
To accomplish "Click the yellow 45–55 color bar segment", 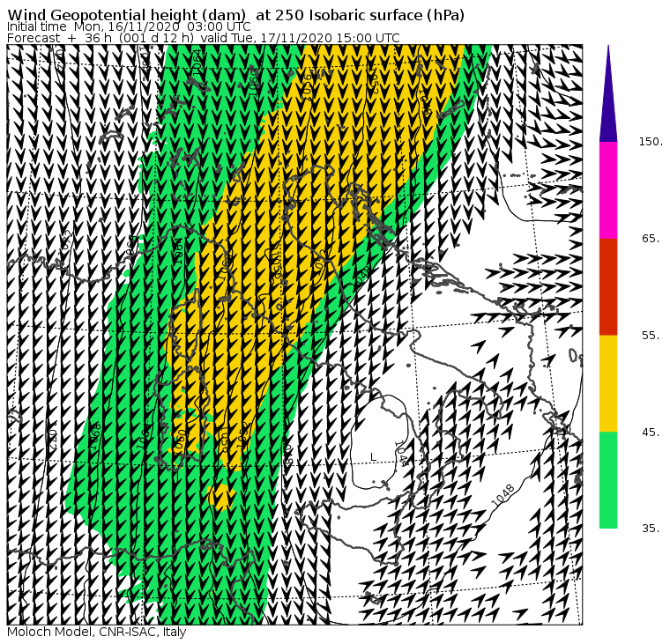I will 608,383.
